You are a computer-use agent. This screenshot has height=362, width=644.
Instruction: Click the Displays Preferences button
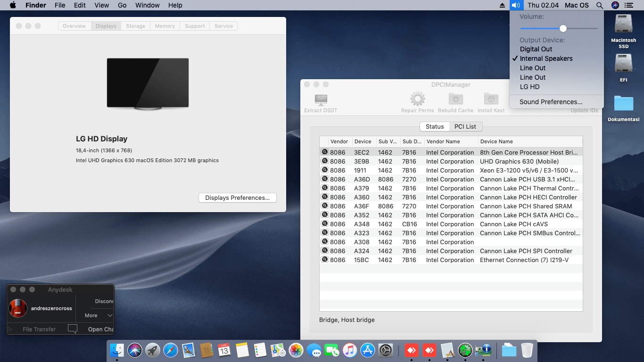pos(238,198)
